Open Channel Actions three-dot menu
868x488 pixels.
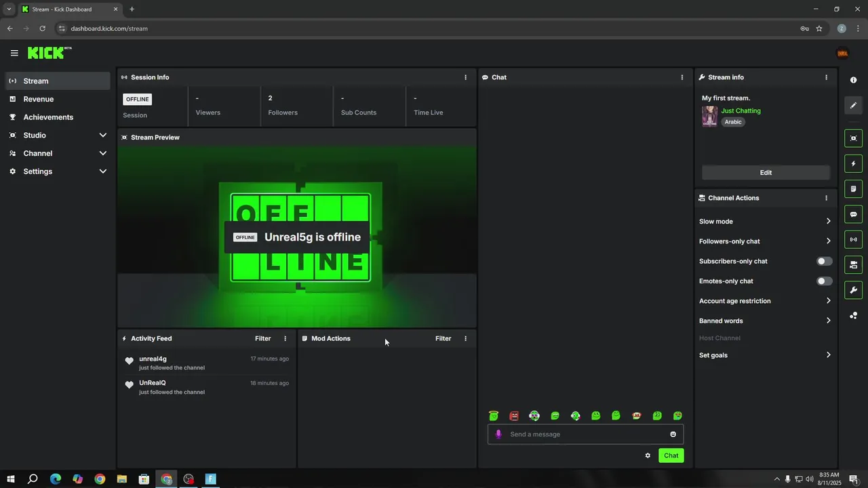pyautogui.click(x=826, y=198)
